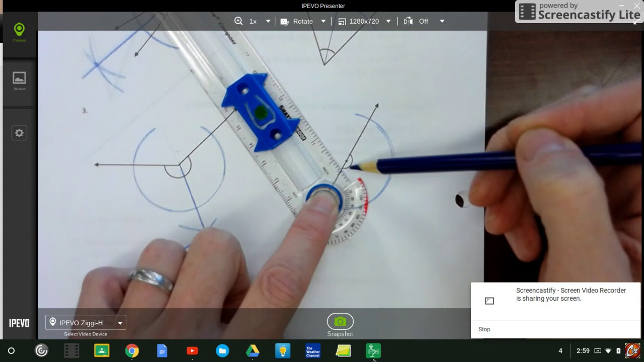Open Google Drive from shelf

click(x=253, y=351)
